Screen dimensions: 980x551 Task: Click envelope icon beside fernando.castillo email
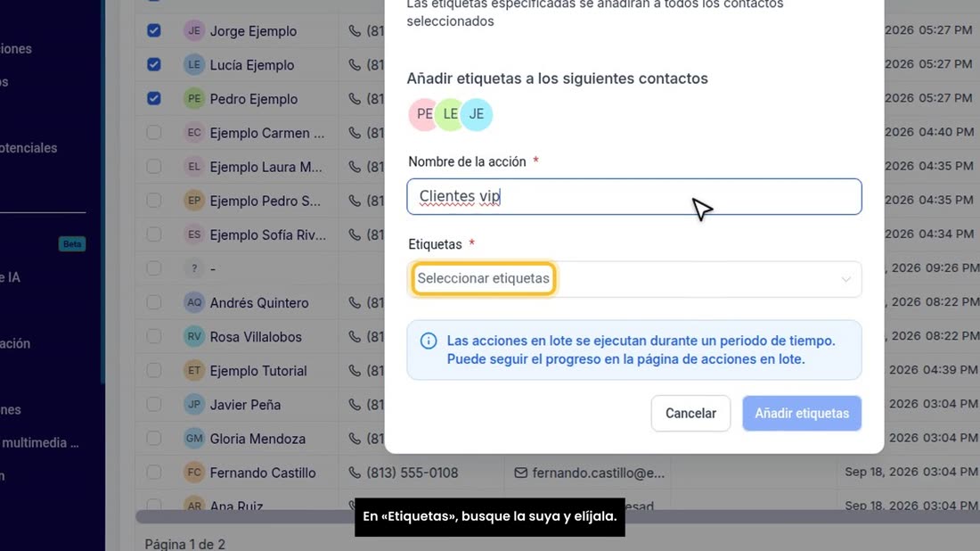coord(520,473)
